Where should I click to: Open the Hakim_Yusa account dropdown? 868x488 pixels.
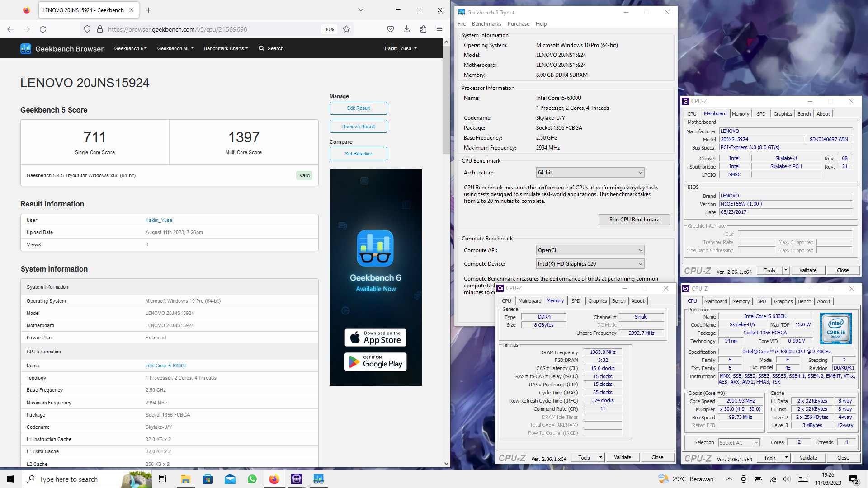coord(401,48)
